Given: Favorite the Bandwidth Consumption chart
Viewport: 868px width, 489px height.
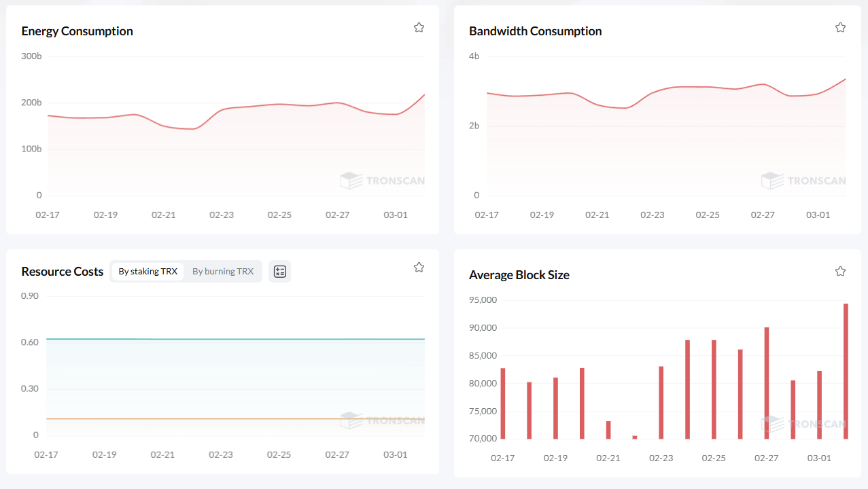Looking at the screenshot, I should [x=840, y=28].
